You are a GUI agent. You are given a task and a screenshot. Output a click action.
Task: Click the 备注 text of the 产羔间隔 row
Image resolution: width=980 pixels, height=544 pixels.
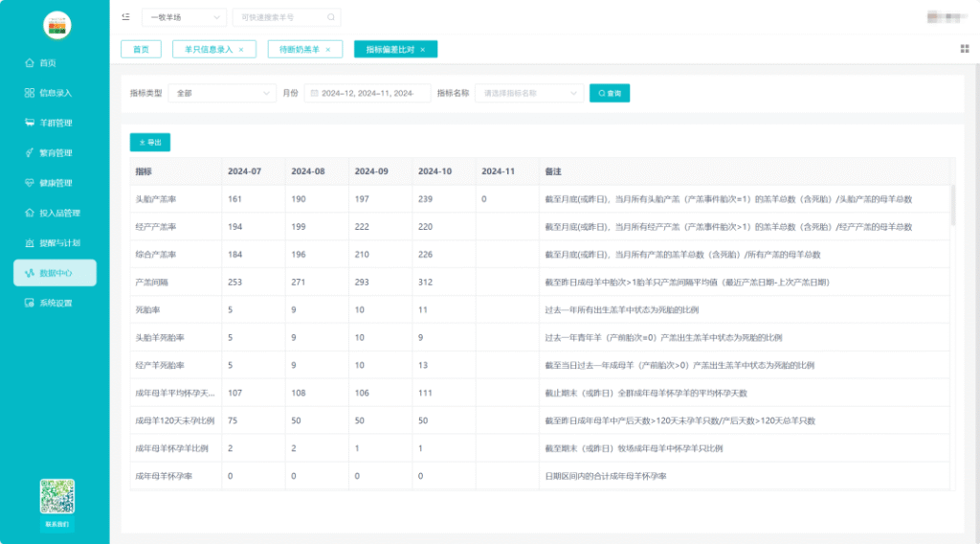coord(687,283)
